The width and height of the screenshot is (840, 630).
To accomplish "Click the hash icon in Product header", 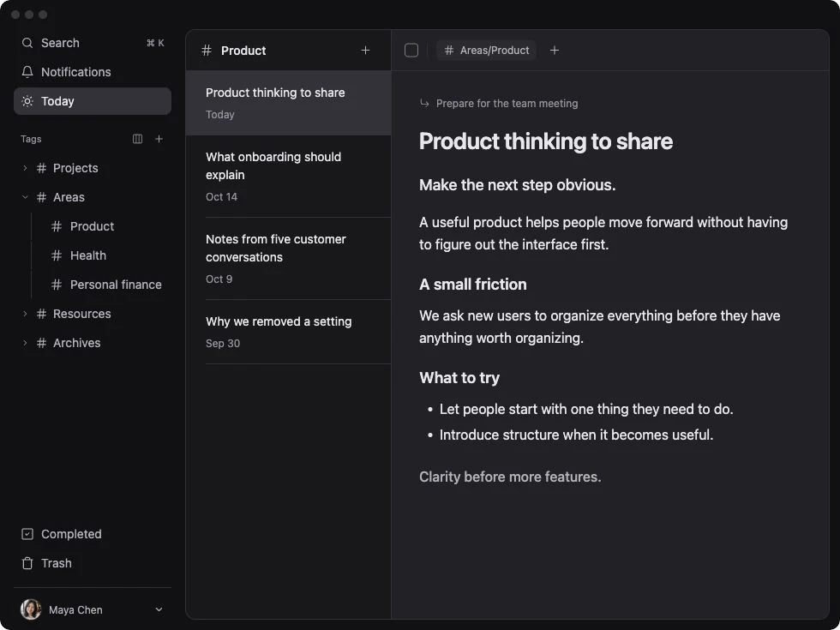I will (207, 51).
